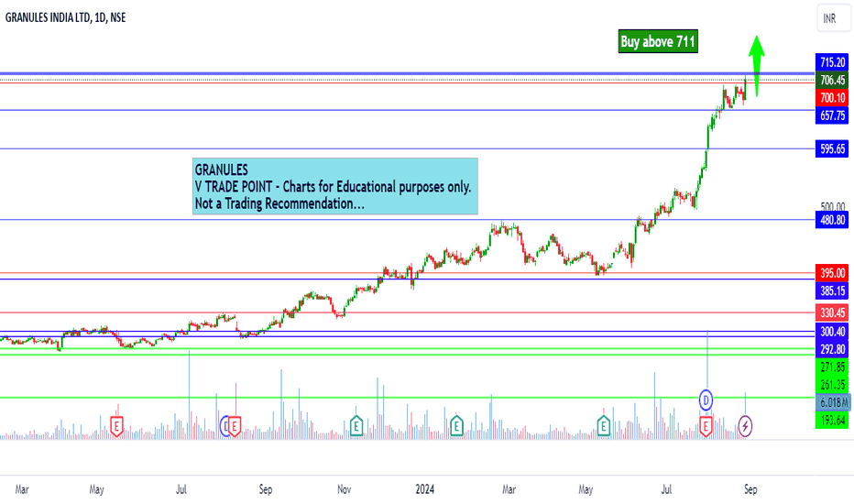
Task: Click the red earnings E marker near May 2023
Action: click(116, 426)
